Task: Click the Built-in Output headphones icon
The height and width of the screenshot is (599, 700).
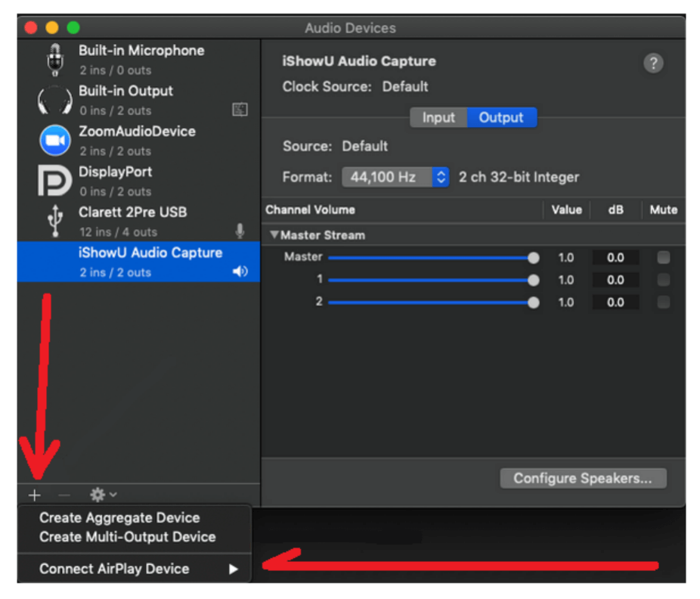Action: click(55, 101)
